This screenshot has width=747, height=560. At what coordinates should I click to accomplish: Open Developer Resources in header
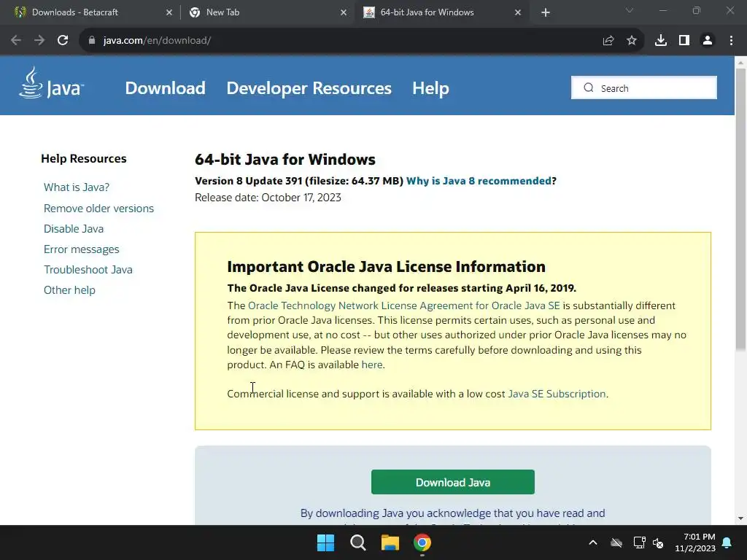309,88
